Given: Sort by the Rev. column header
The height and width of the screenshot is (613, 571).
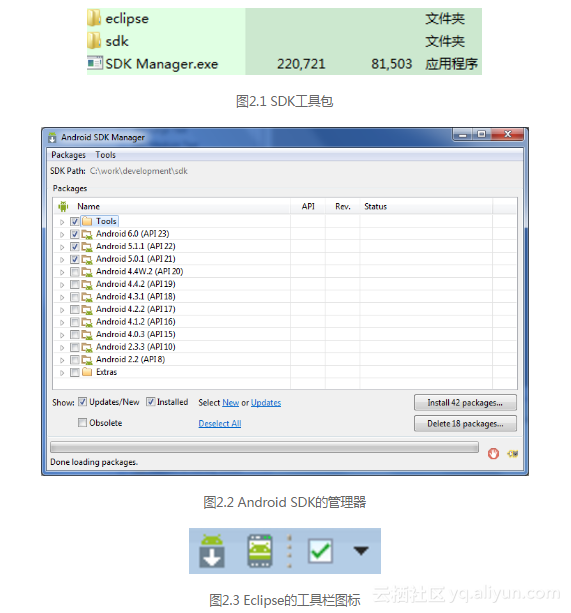Looking at the screenshot, I should tap(343, 206).
